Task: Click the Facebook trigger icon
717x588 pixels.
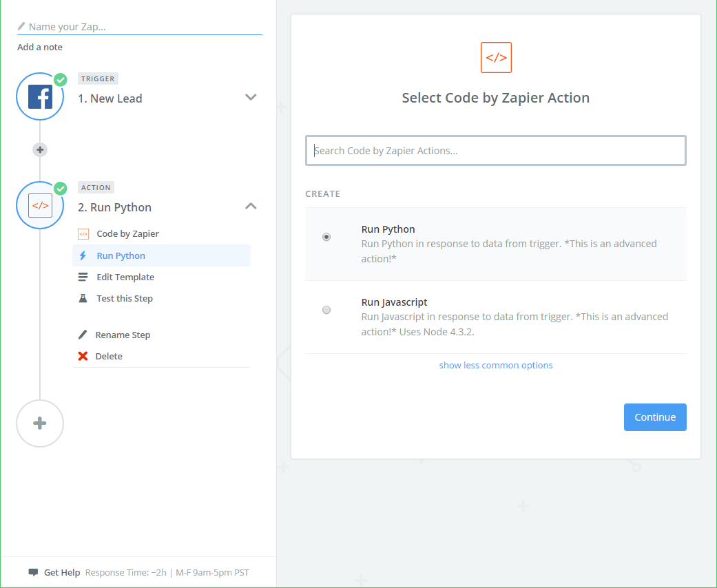Action: (x=40, y=97)
